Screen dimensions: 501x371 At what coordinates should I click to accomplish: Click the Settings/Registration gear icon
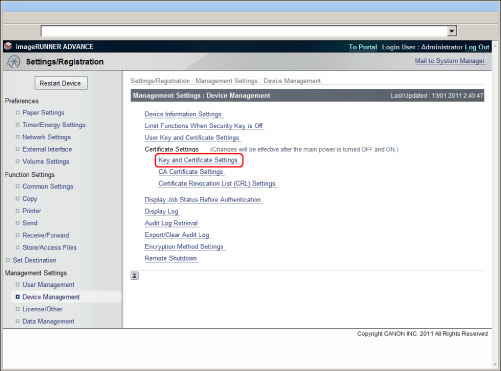click(x=14, y=62)
